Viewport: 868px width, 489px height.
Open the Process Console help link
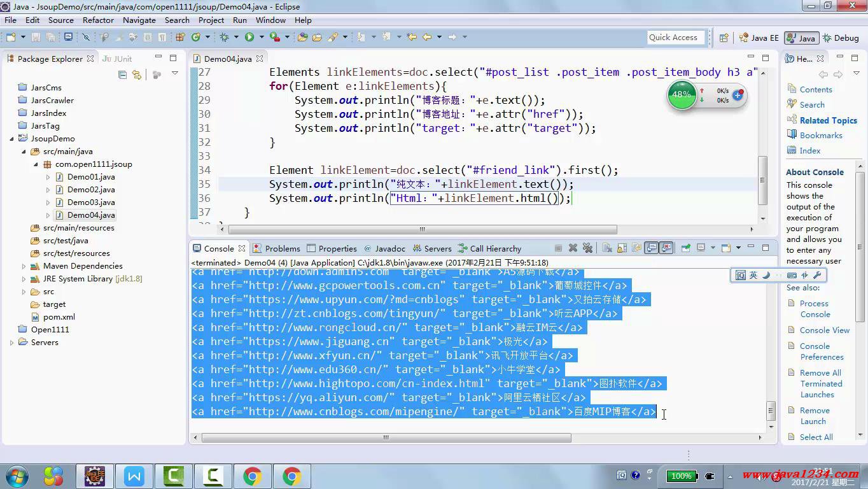pyautogui.click(x=815, y=309)
